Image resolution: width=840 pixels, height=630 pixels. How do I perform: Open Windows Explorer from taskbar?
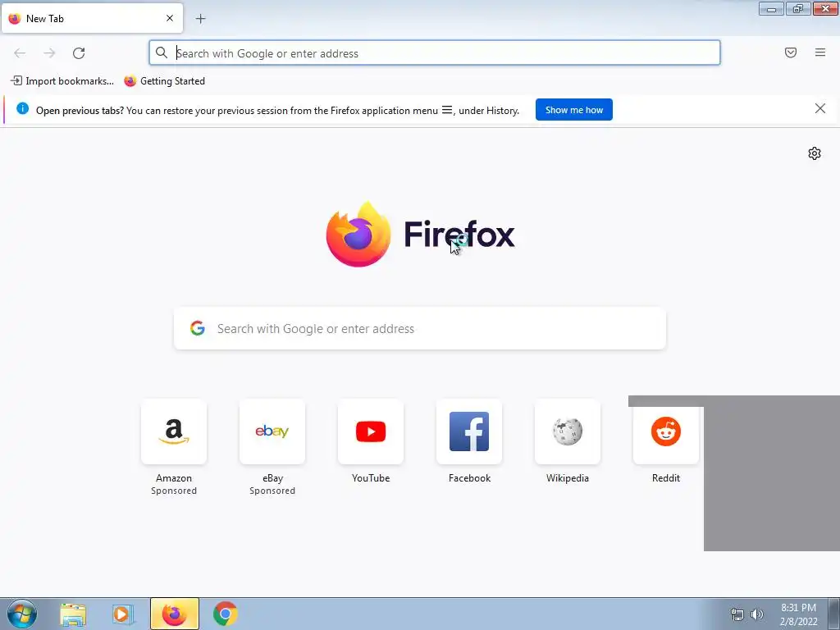click(73, 614)
